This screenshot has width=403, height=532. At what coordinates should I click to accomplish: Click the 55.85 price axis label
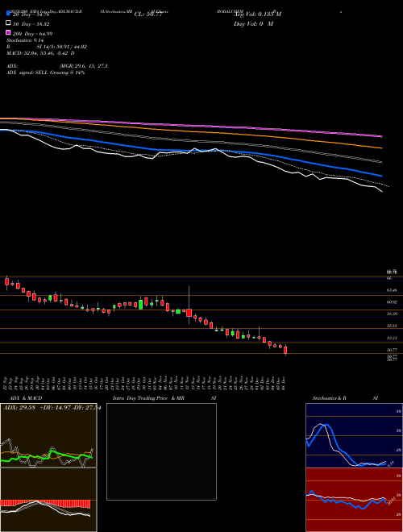(392, 326)
